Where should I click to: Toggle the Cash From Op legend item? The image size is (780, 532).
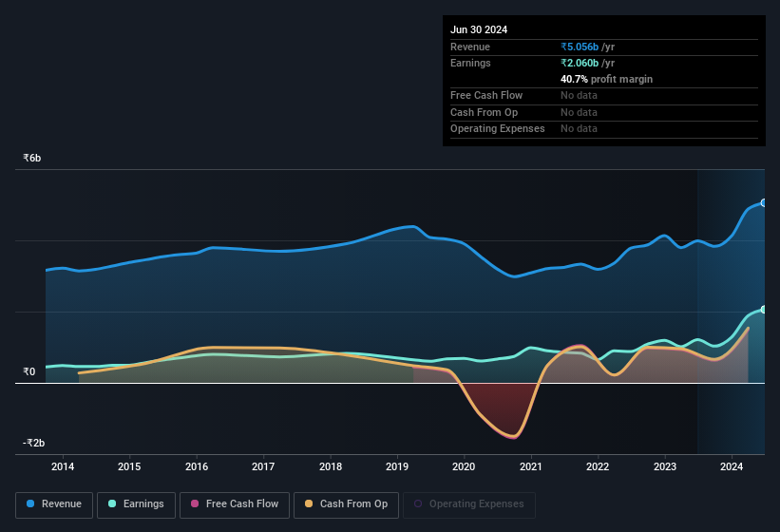(346, 504)
